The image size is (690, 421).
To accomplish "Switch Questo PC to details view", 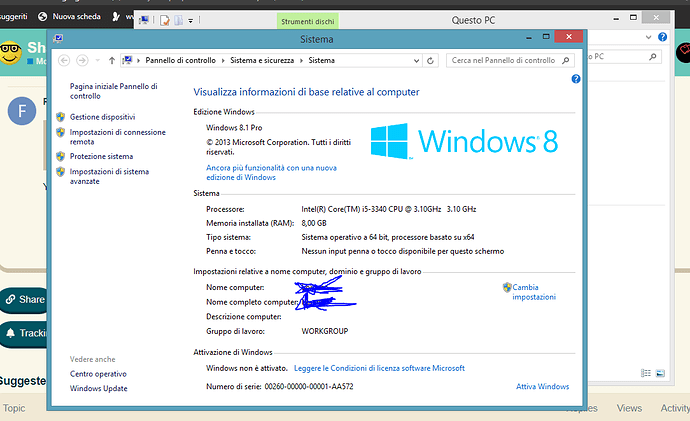I will [x=646, y=373].
